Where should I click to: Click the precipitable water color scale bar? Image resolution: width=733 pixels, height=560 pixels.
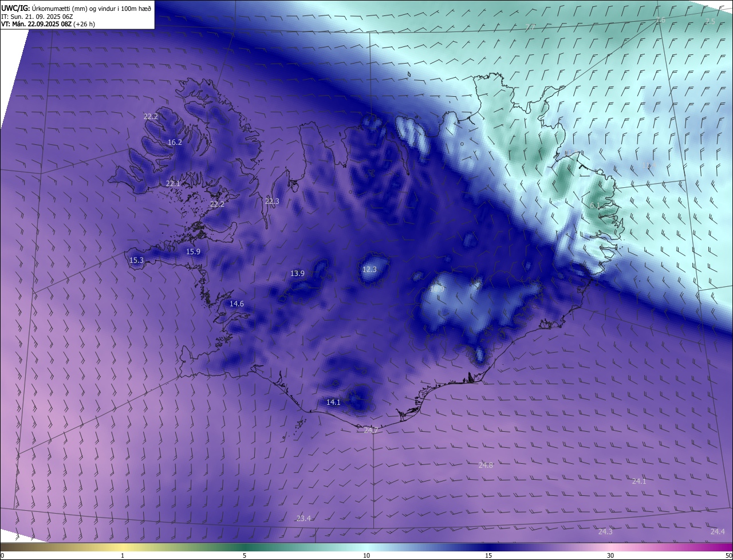coord(366,547)
